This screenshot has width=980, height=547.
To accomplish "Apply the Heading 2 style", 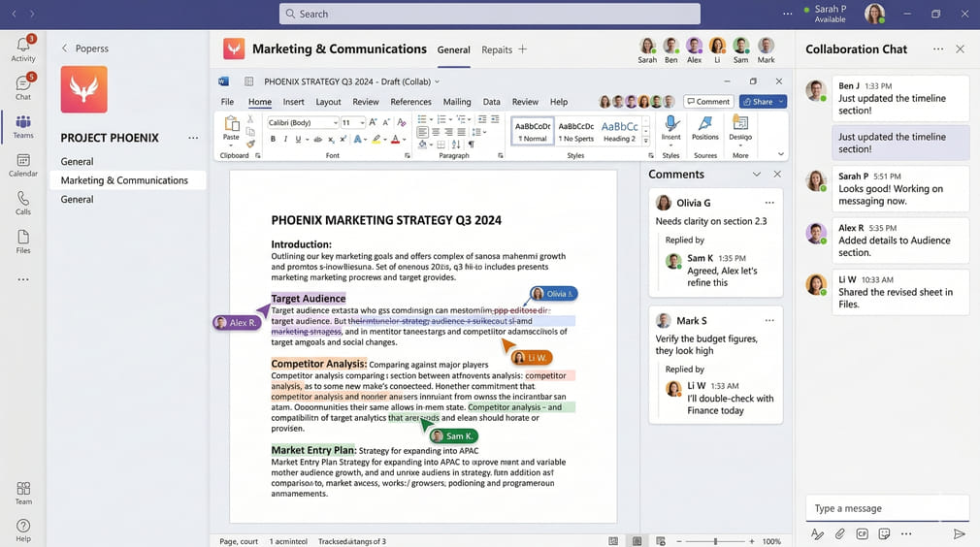I will pyautogui.click(x=619, y=131).
